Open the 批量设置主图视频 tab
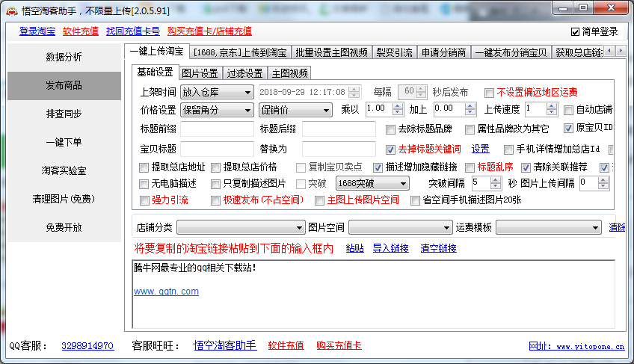 331,52
